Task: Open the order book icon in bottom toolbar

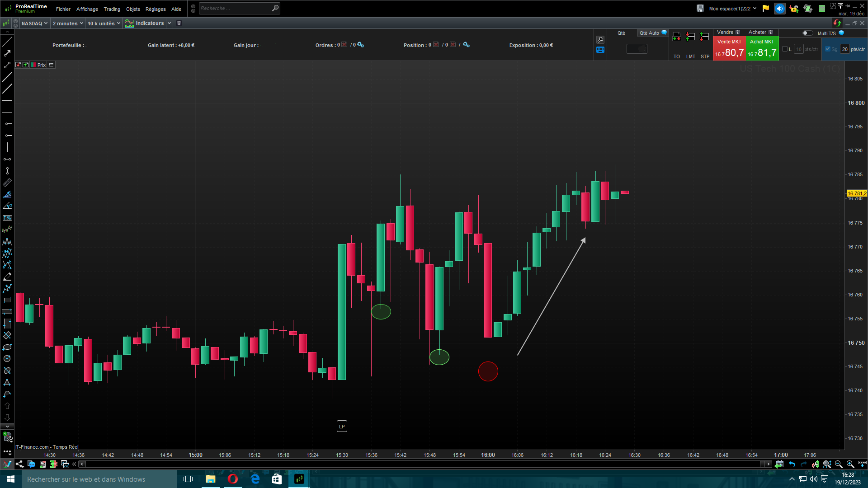Action: [x=53, y=464]
